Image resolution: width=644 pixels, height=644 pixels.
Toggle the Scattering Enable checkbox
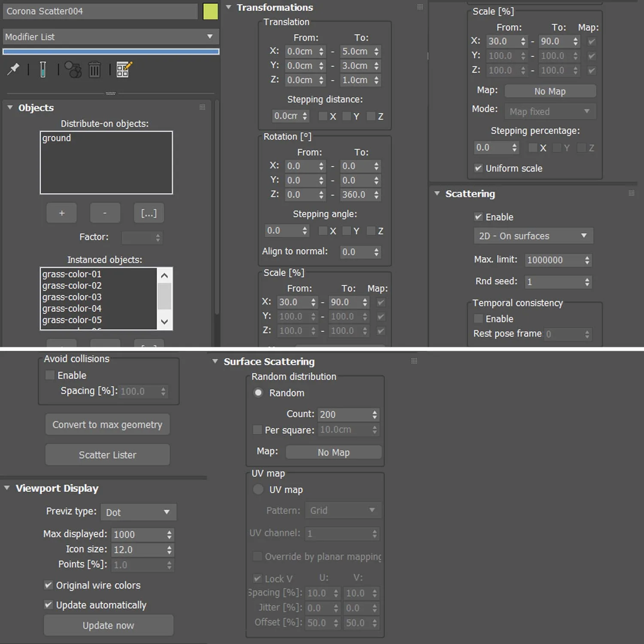(478, 216)
